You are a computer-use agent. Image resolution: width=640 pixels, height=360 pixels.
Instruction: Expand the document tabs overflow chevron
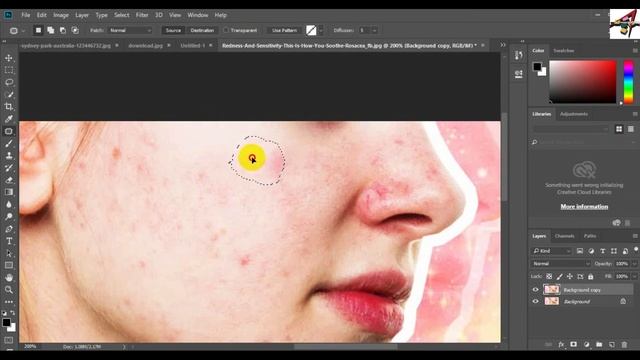click(503, 45)
